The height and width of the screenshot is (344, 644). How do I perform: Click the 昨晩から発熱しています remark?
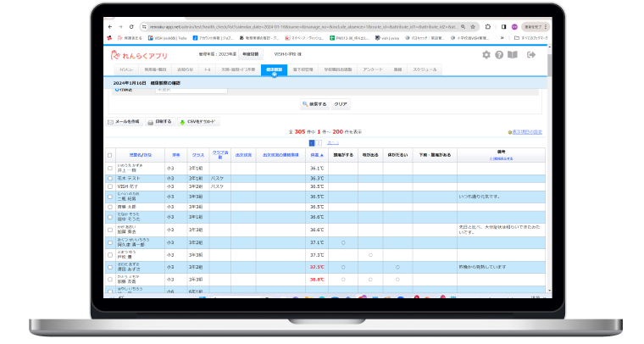[482, 267]
